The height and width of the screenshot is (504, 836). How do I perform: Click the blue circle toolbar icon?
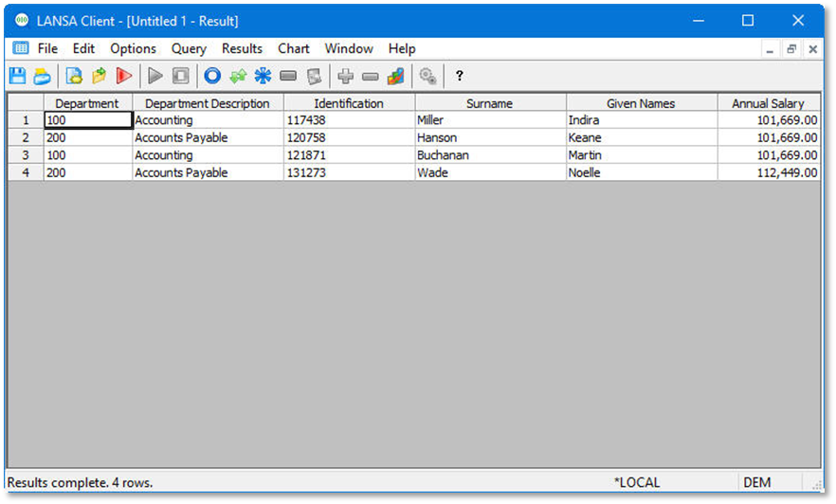tap(212, 76)
